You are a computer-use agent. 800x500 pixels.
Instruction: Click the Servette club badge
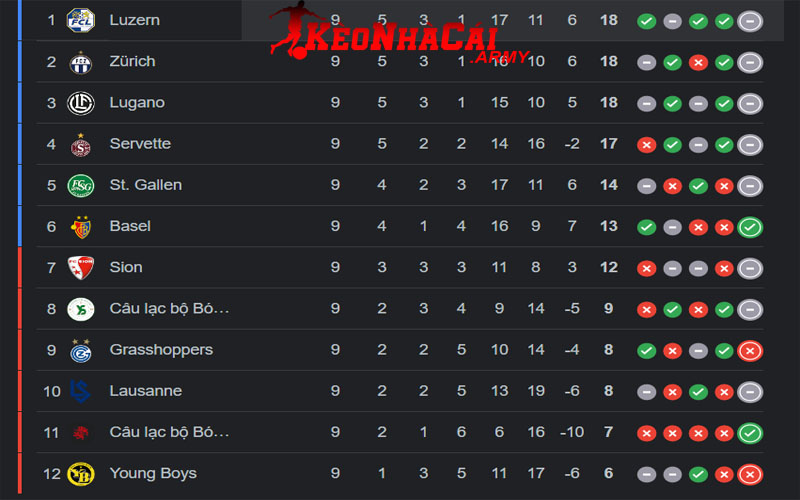(x=80, y=145)
